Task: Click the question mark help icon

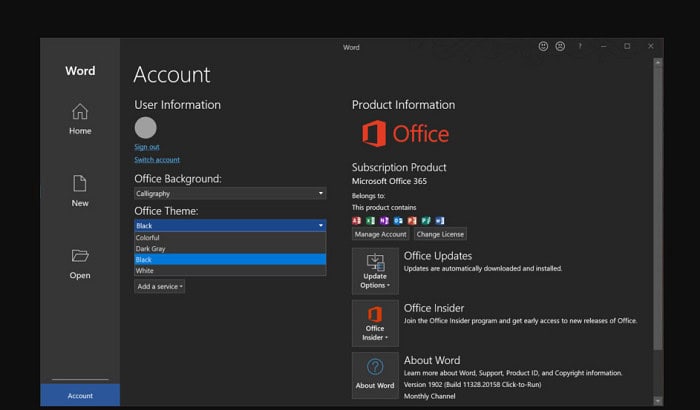Action: [580, 46]
